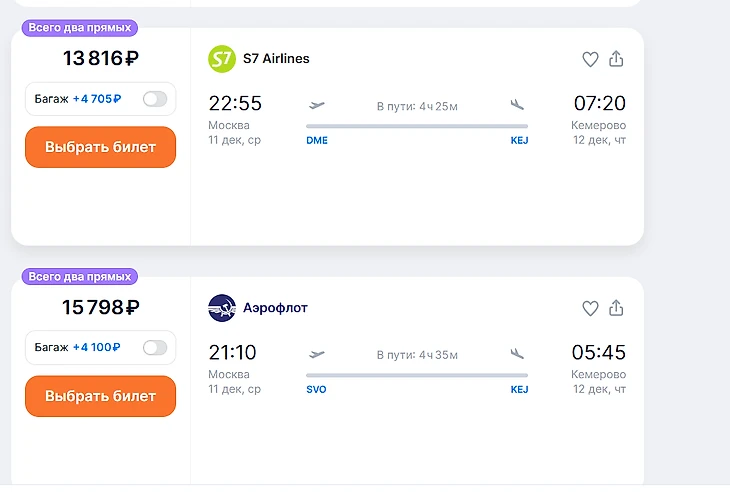Image resolution: width=730 pixels, height=492 pixels.
Task: Enable baggage for +4 705₽ on S7
Action: point(155,99)
